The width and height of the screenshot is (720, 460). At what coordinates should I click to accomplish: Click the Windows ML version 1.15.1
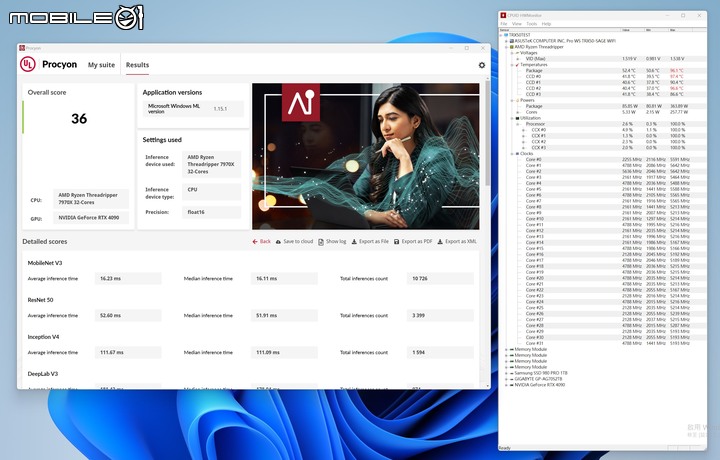pos(220,109)
